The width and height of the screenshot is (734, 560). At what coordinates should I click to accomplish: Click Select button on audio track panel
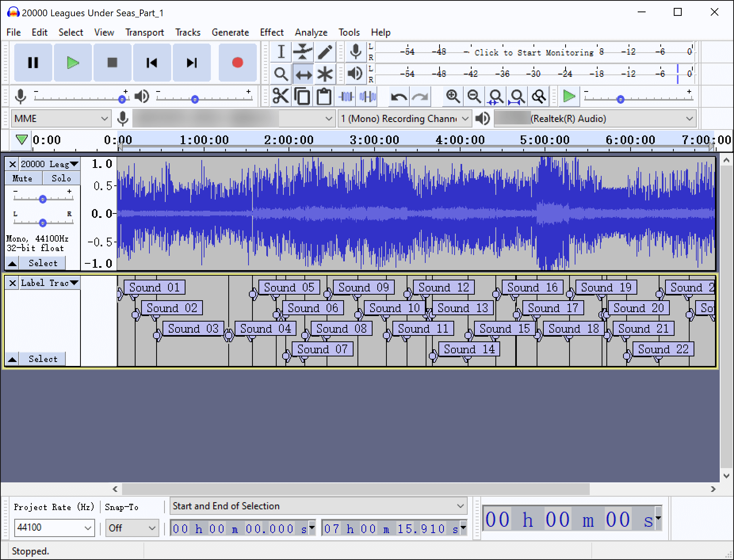[43, 263]
